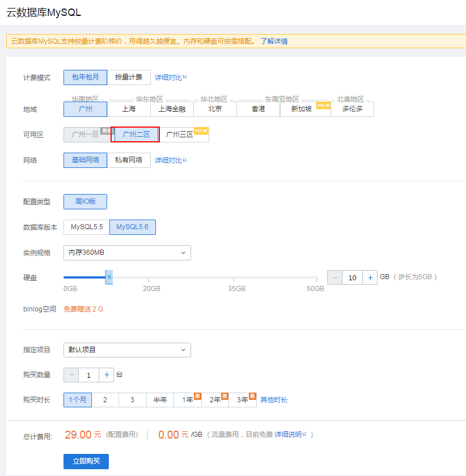Select 1年 purchase duration

pyautogui.click(x=188, y=400)
